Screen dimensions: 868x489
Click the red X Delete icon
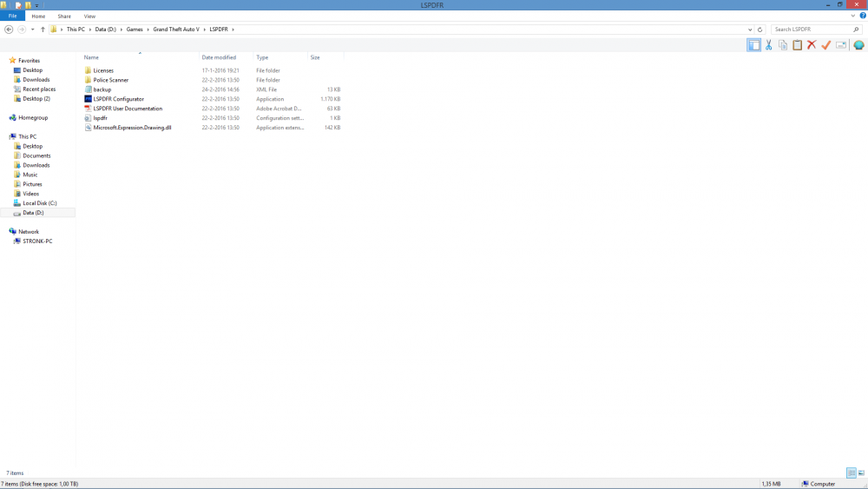click(812, 45)
